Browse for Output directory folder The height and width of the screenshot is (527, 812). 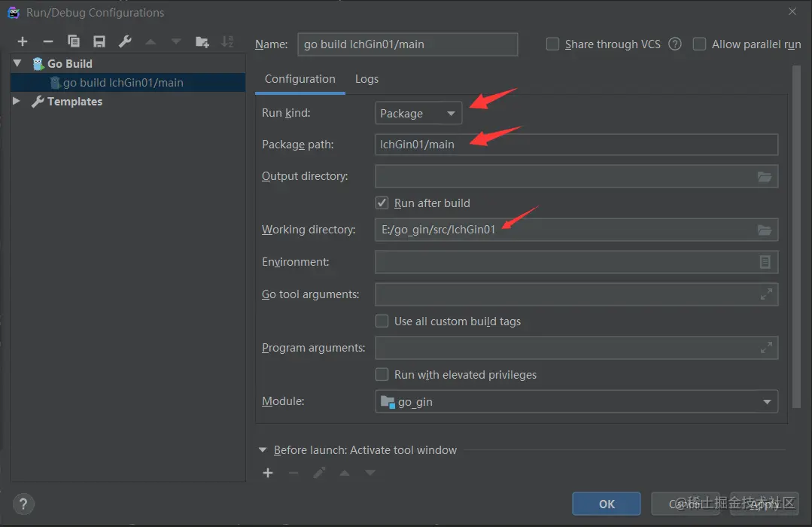[765, 177]
